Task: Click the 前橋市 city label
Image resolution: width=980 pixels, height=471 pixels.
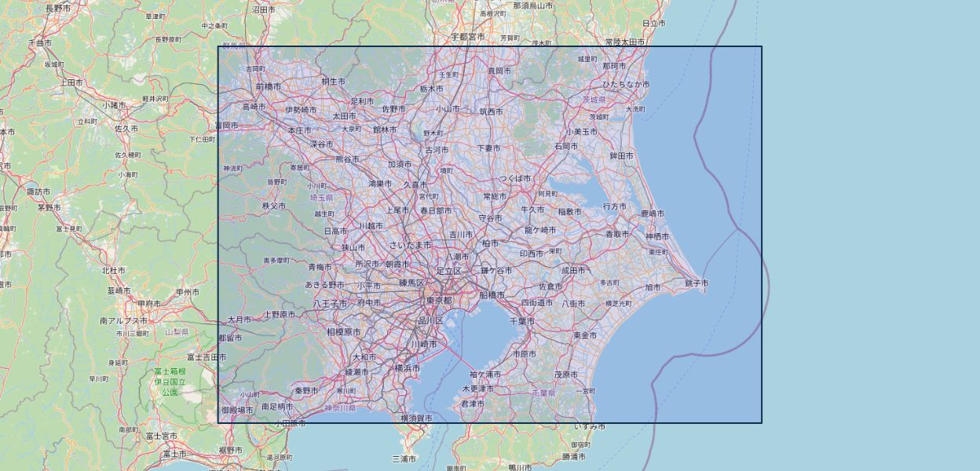Action: click(x=269, y=86)
